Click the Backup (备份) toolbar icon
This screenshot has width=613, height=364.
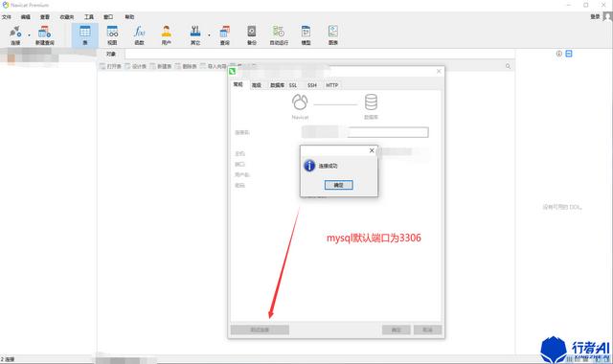tap(252, 35)
